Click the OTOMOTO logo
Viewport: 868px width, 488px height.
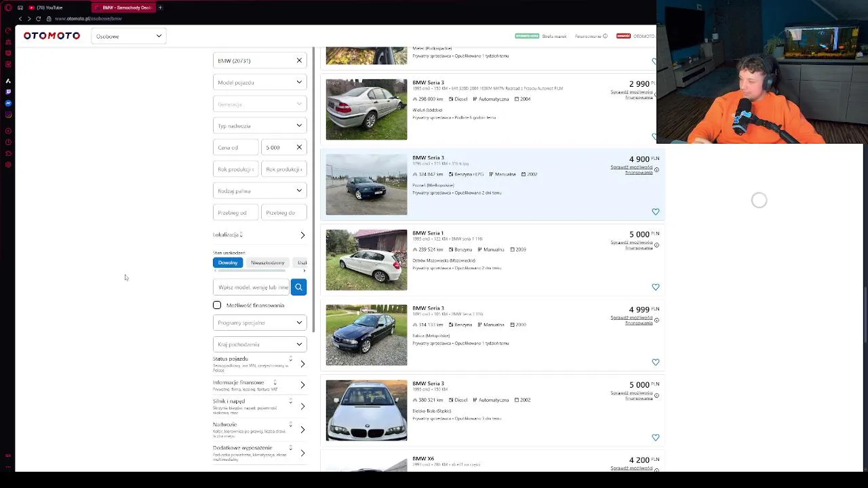(x=52, y=36)
